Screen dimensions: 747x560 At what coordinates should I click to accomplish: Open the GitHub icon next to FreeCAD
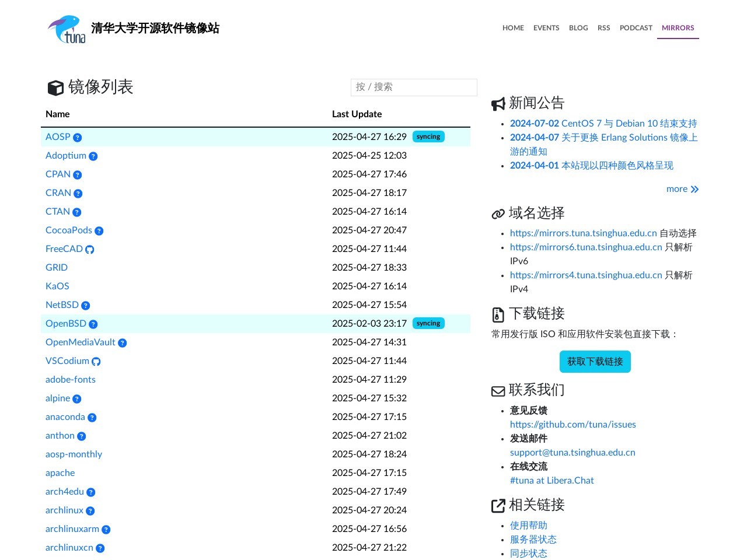(x=89, y=249)
